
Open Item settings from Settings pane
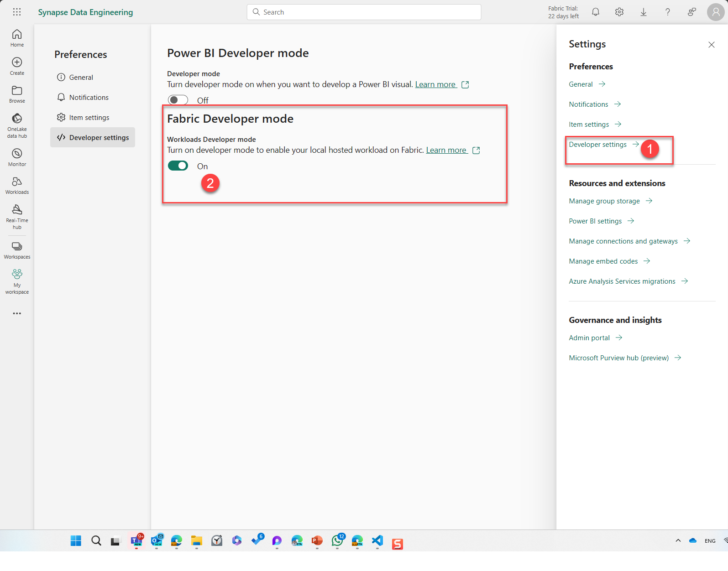[595, 125]
